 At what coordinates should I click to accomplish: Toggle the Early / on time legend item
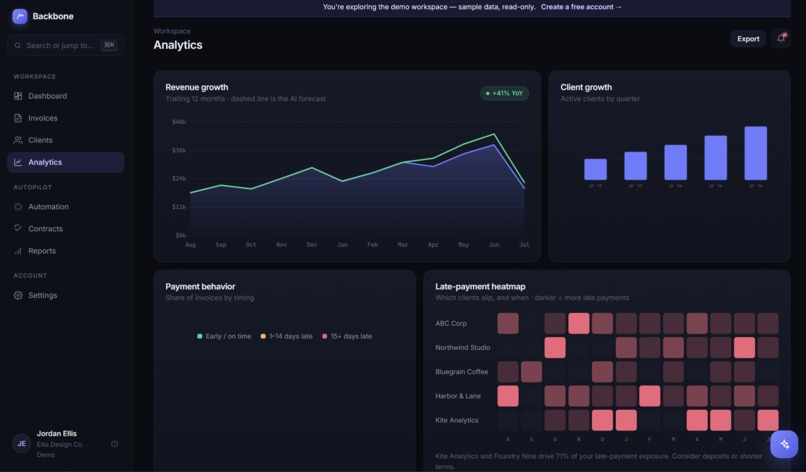pyautogui.click(x=224, y=336)
